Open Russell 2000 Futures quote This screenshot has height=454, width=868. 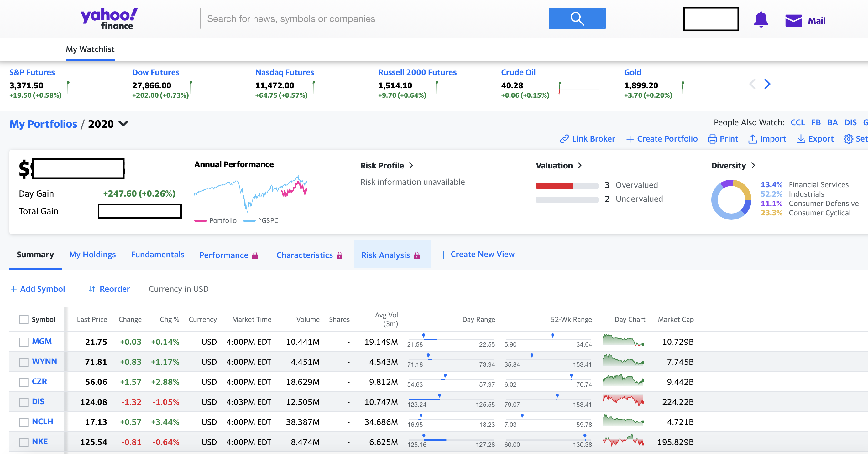[x=417, y=72]
